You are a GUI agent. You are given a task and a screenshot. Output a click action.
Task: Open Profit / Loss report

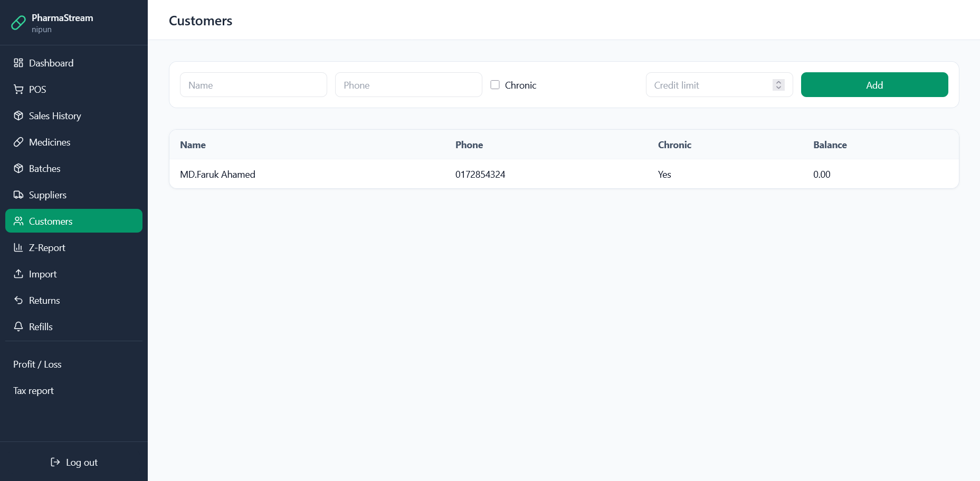tap(37, 364)
